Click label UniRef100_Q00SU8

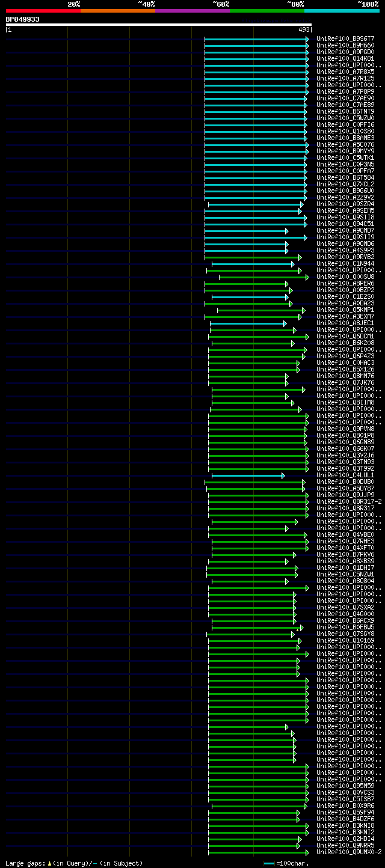coord(345,277)
